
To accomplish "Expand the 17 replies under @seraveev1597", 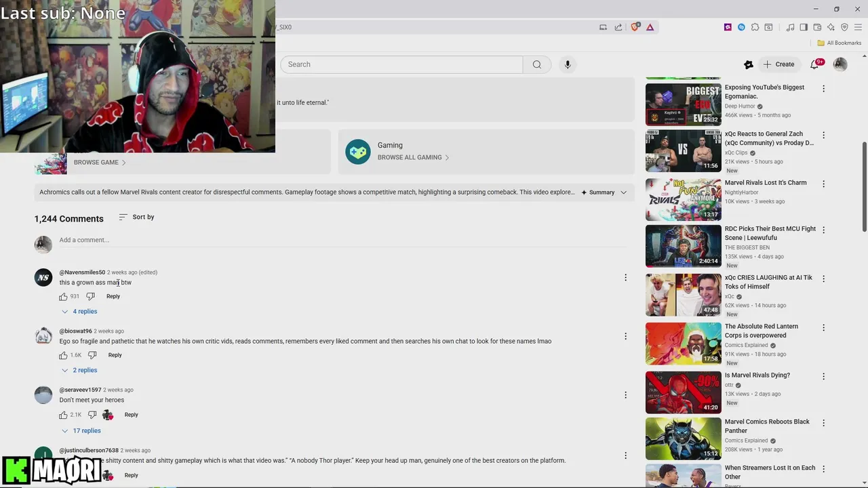I will click(81, 430).
